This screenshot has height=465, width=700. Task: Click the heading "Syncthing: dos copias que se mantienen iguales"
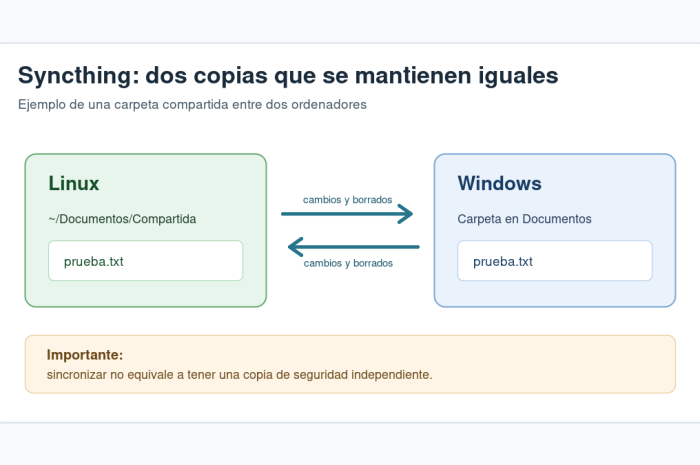[288, 75]
